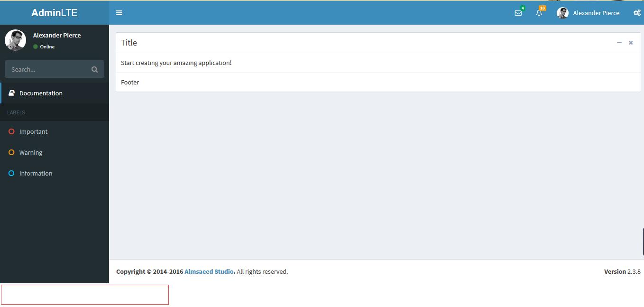Click the orange notifications count badge
The height and width of the screenshot is (307, 644).
pyautogui.click(x=543, y=8)
